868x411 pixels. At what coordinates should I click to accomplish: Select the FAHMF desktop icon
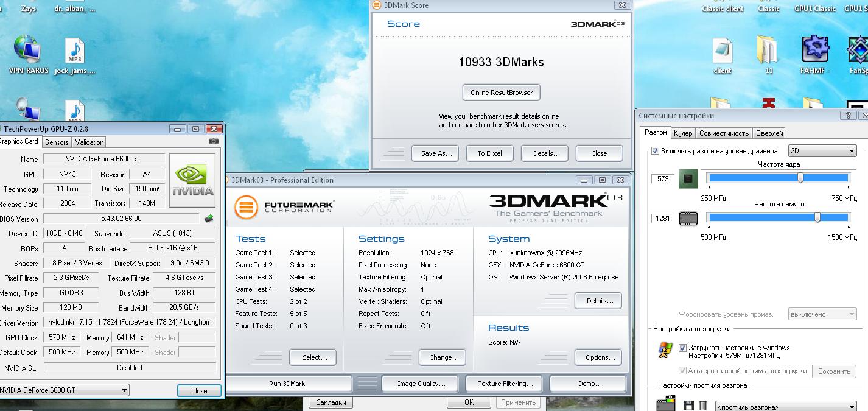coord(815,55)
